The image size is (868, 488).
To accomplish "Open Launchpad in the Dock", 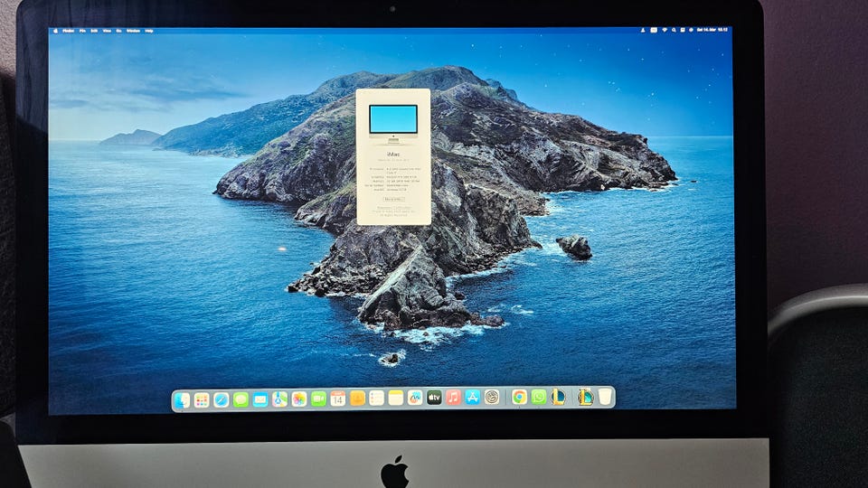I will 202,399.
